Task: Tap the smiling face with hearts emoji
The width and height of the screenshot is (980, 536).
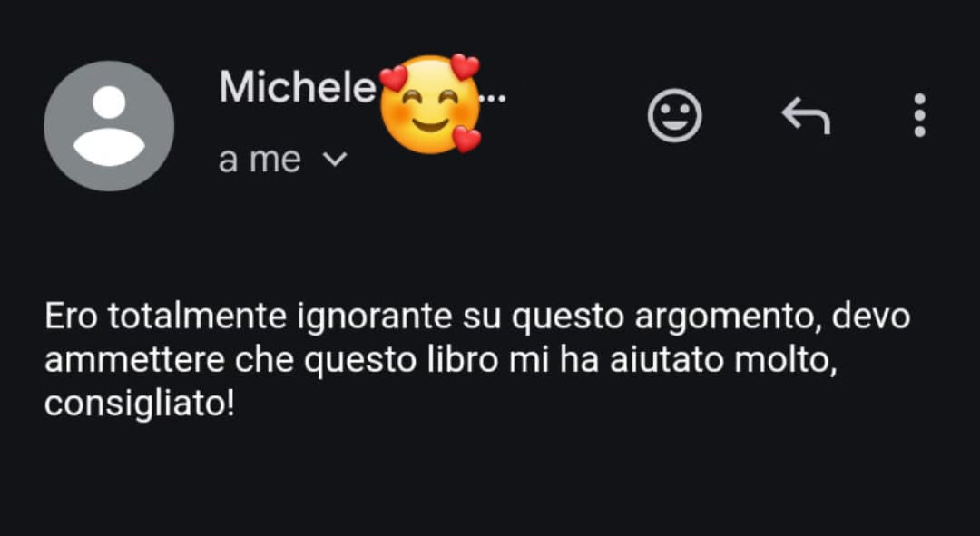Action: coord(431,104)
